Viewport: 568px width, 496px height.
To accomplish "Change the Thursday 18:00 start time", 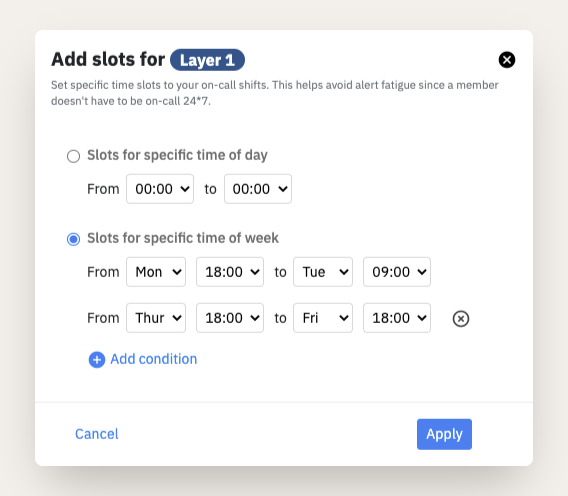I will point(230,318).
